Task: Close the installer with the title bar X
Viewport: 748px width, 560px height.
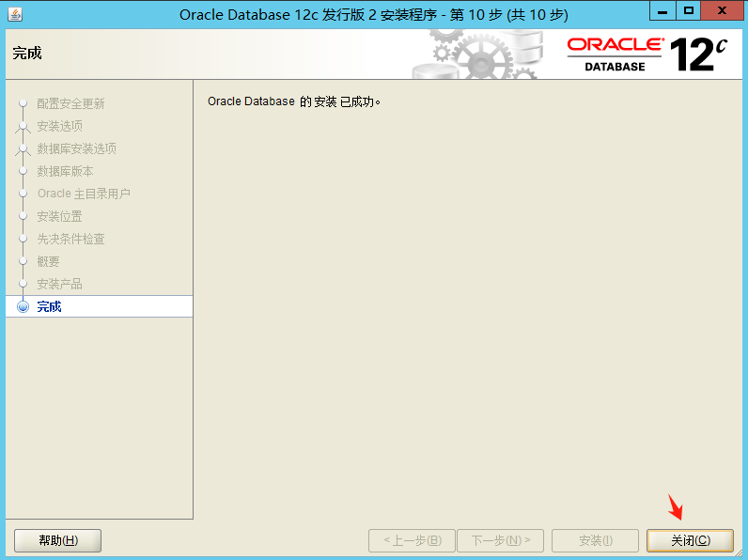Action: (723, 11)
